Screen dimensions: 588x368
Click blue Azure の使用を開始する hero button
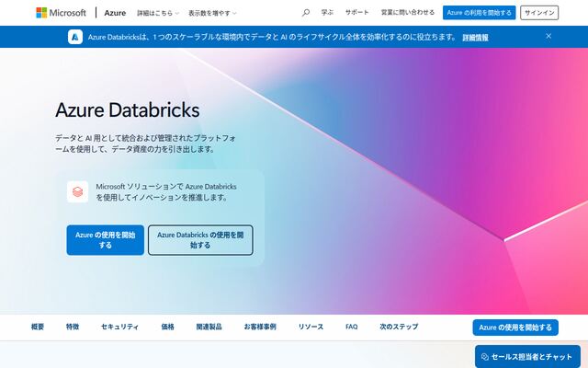[x=106, y=240]
